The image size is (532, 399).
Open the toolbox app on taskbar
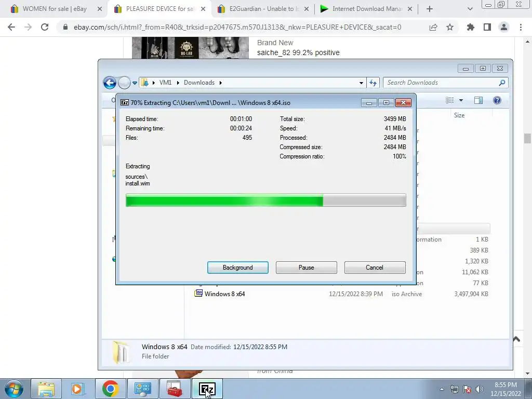(x=175, y=389)
